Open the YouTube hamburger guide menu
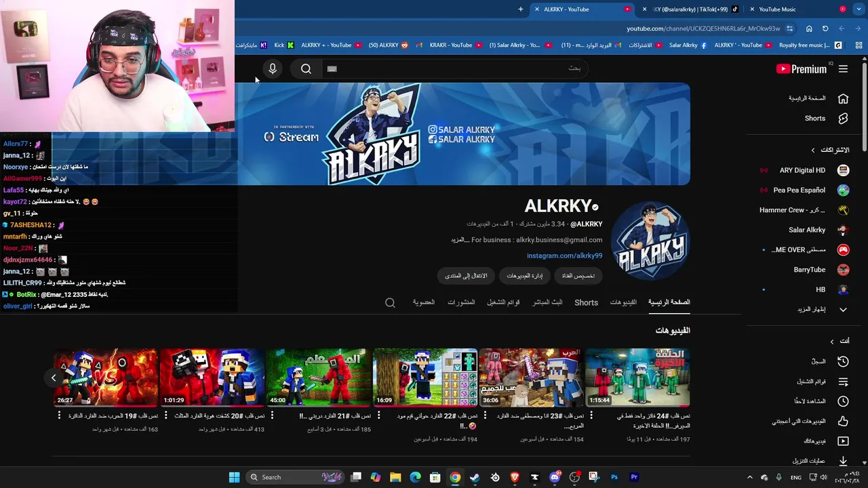The height and width of the screenshot is (488, 868). coord(843,68)
